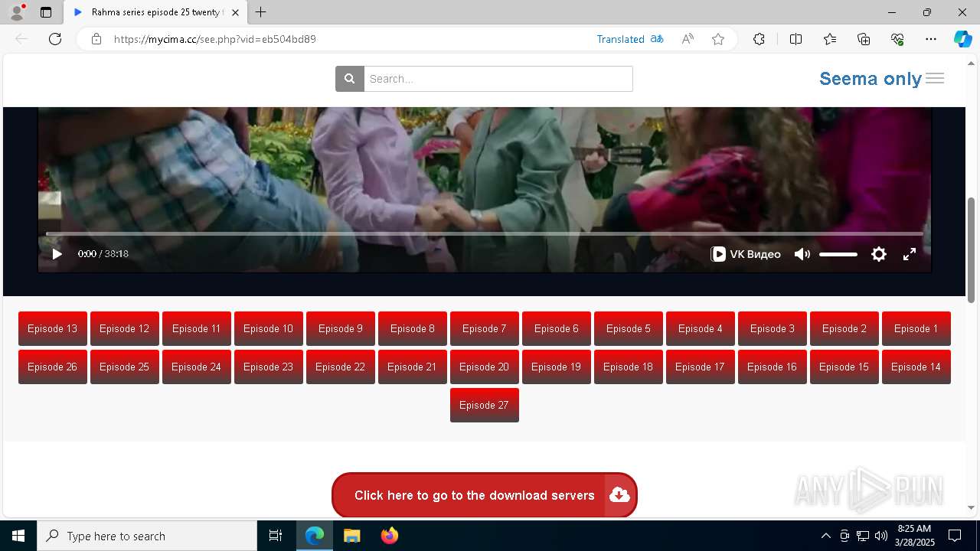The height and width of the screenshot is (551, 980).
Task: Open the Translated page options
Action: pos(630,39)
